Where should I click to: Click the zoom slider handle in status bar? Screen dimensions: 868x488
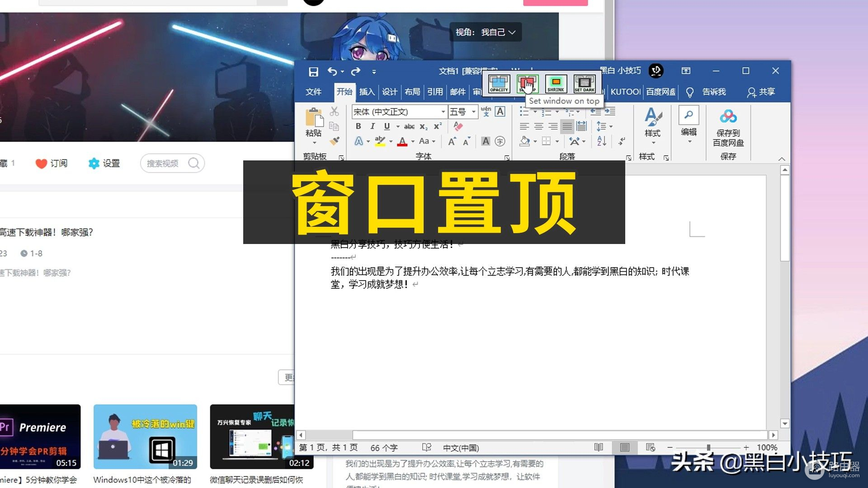pyautogui.click(x=708, y=447)
